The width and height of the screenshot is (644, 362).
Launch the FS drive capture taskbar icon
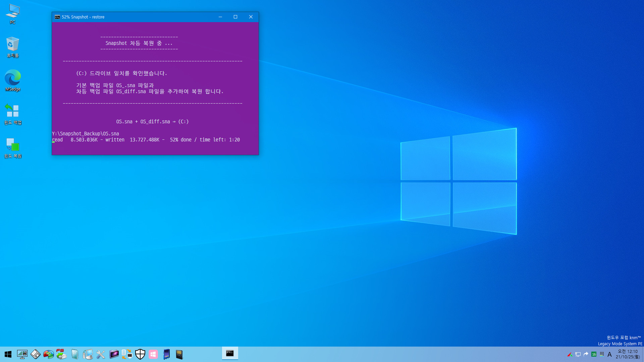[61, 354]
